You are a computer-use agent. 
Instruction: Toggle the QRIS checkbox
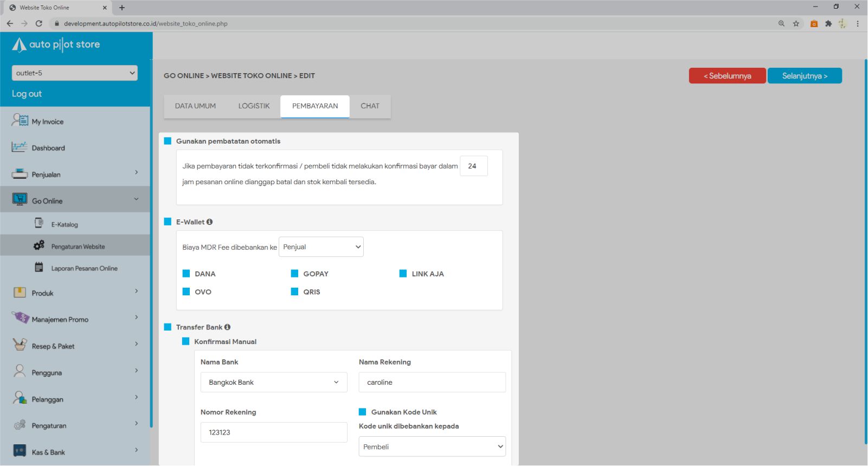(x=295, y=292)
